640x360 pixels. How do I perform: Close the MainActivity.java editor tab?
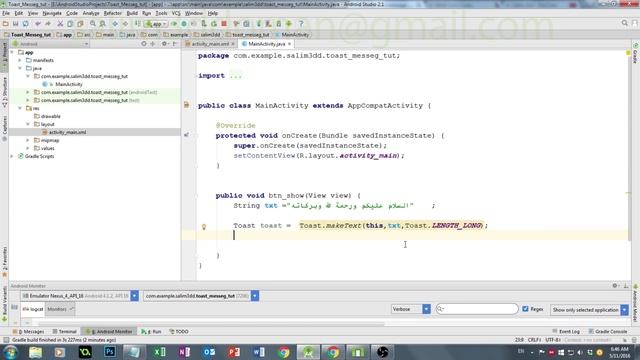[x=289, y=44]
